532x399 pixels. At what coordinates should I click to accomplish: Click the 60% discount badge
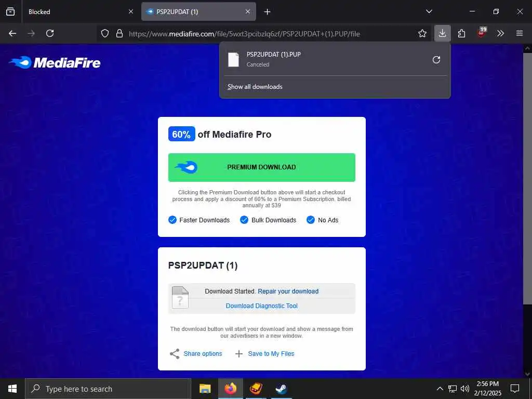point(181,134)
